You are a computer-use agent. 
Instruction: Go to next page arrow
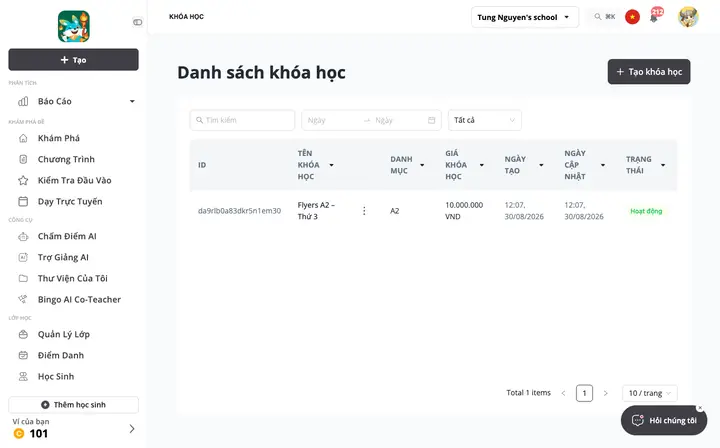pos(606,393)
